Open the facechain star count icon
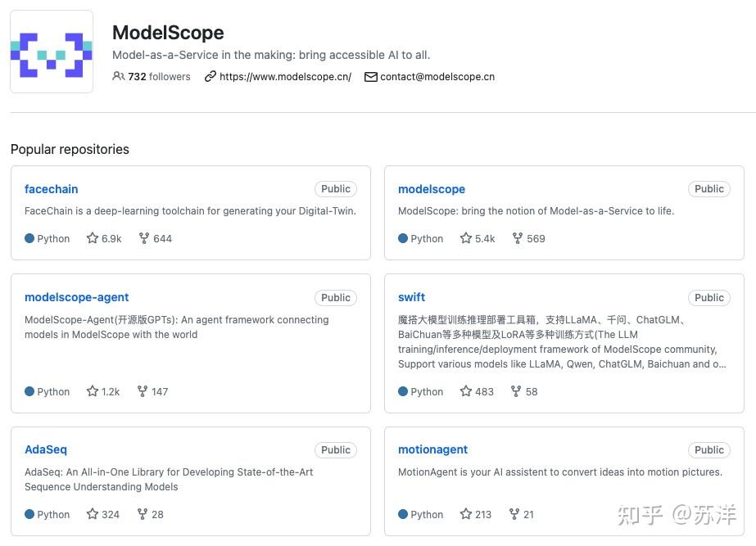Screen dimensions: 756x546 point(93,238)
